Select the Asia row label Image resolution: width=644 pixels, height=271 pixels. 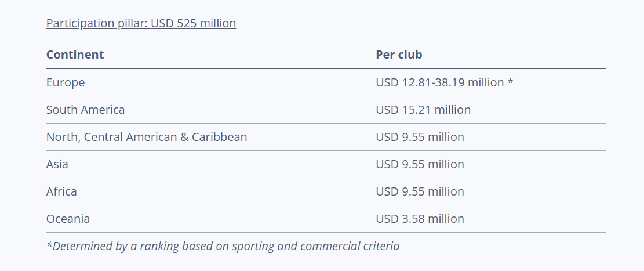57,164
